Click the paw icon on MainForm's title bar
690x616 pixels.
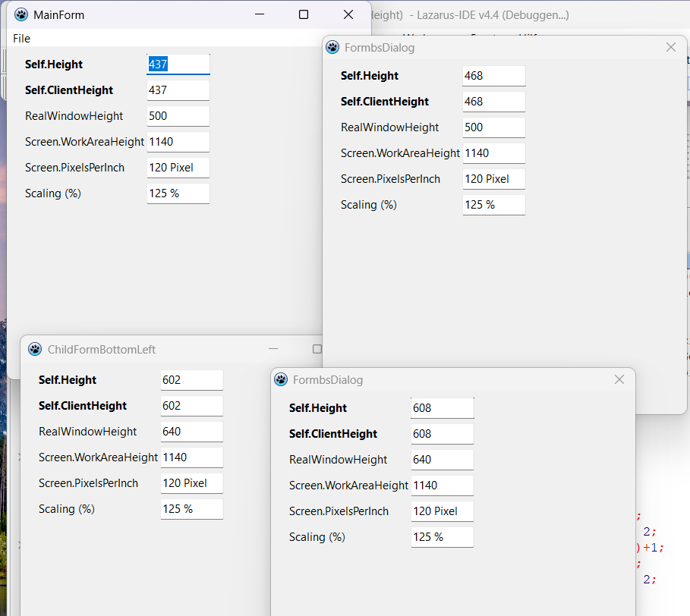click(x=19, y=14)
